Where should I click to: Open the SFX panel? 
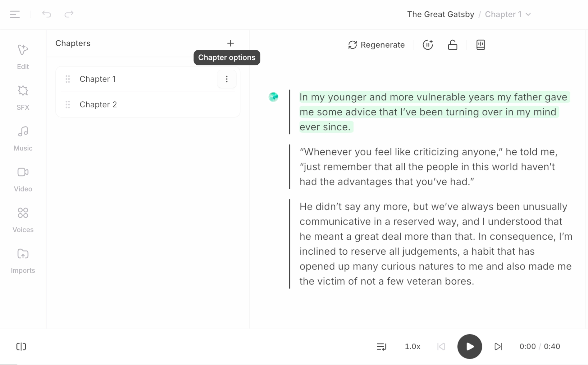(23, 97)
